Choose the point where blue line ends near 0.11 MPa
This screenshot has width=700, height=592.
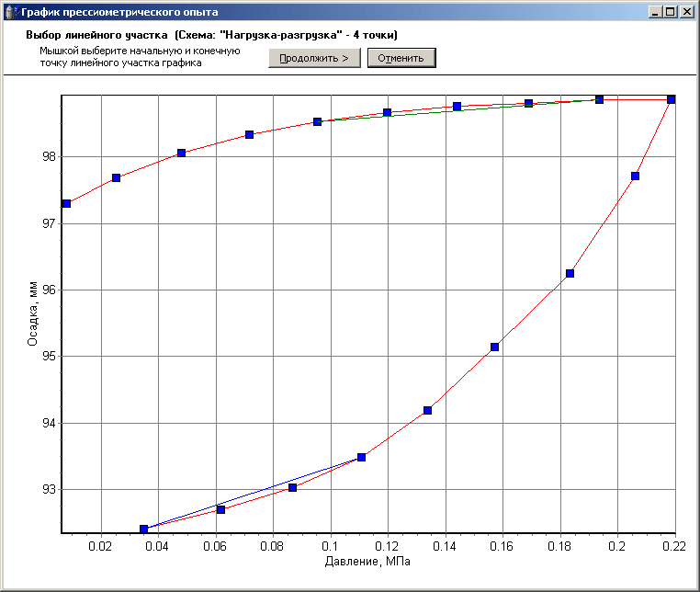coord(362,457)
